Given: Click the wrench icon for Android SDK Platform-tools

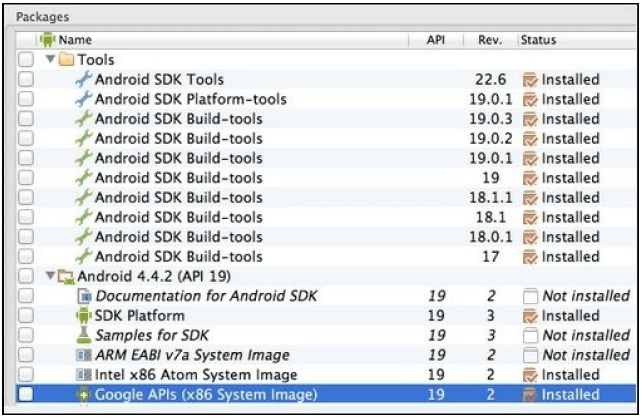Looking at the screenshot, I should (84, 99).
